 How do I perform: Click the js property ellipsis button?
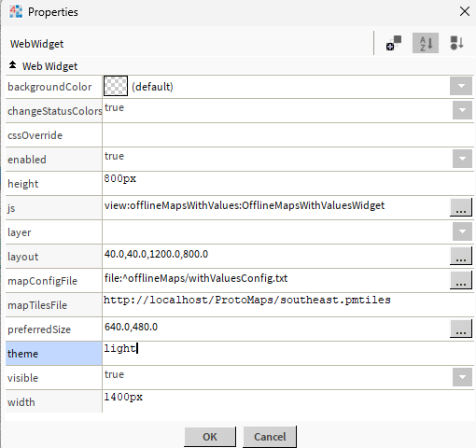(x=461, y=207)
